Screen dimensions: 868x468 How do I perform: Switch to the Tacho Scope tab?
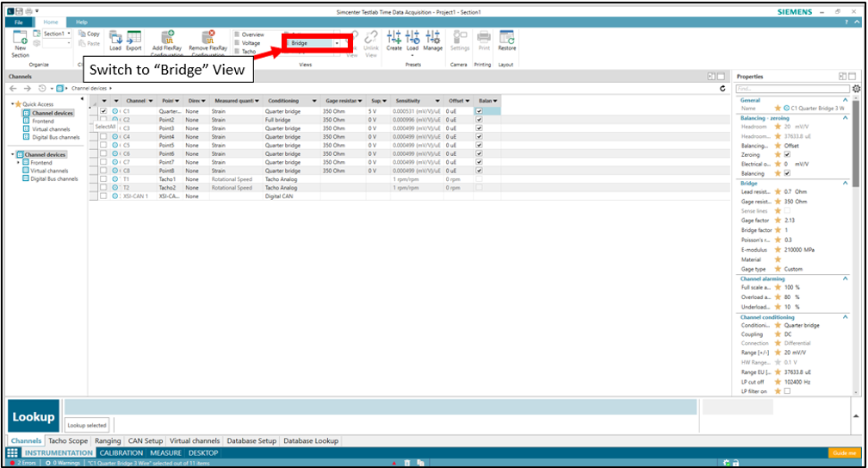[68, 441]
